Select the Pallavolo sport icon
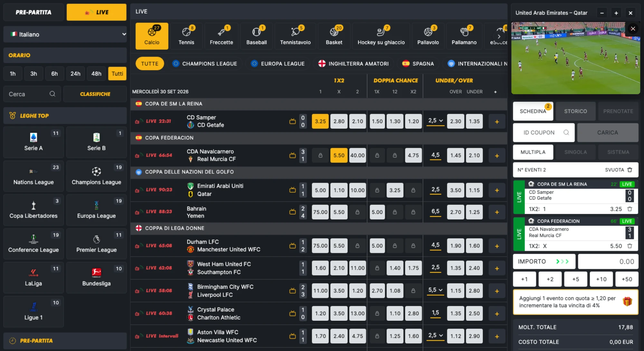The width and height of the screenshot is (644, 351). pyautogui.click(x=428, y=36)
